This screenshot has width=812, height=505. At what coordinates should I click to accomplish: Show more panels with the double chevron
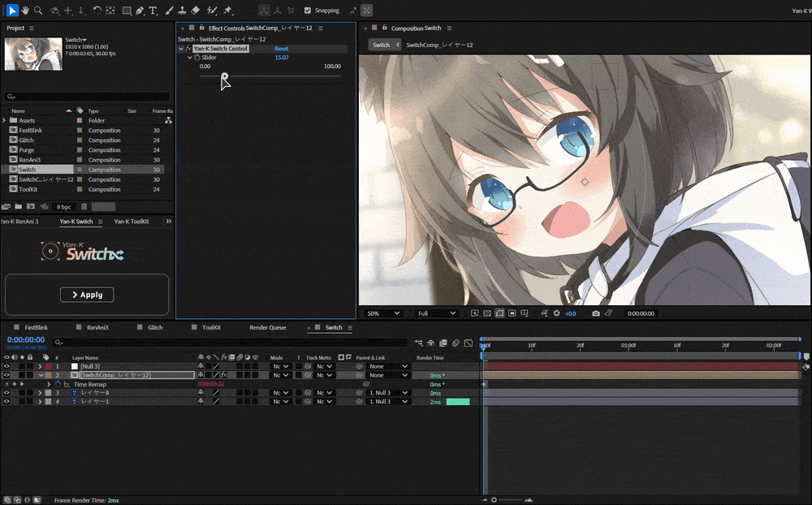point(168,221)
